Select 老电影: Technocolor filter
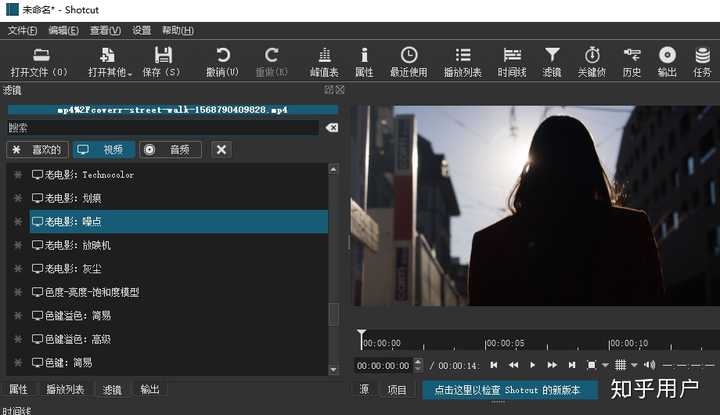 coord(179,175)
